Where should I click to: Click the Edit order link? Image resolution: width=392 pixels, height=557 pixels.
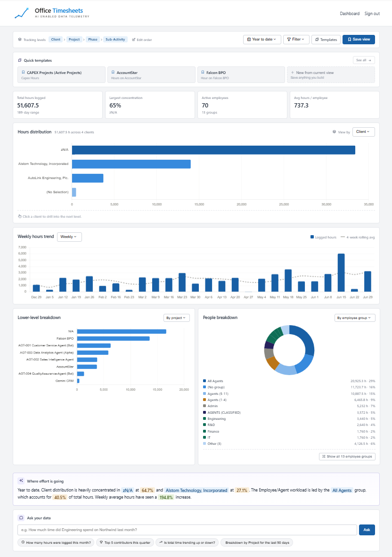142,40
